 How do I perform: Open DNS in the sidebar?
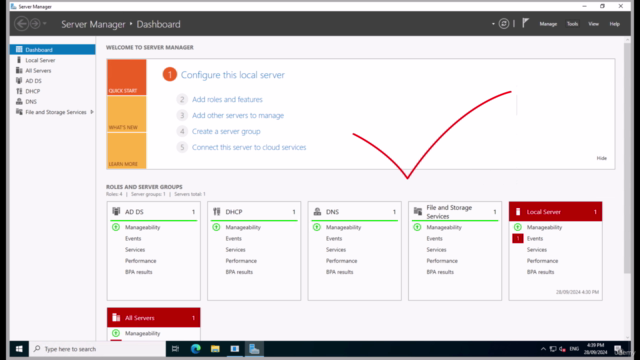(x=53, y=102)
